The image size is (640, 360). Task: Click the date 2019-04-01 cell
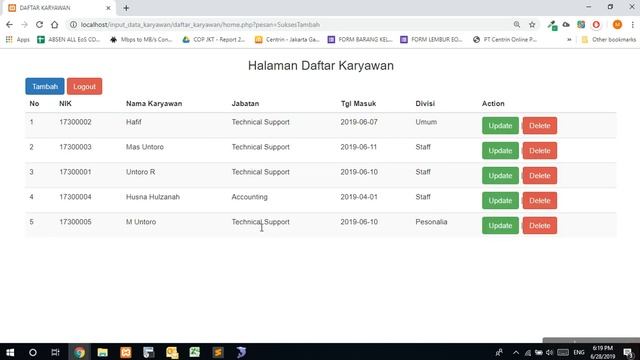point(359,197)
